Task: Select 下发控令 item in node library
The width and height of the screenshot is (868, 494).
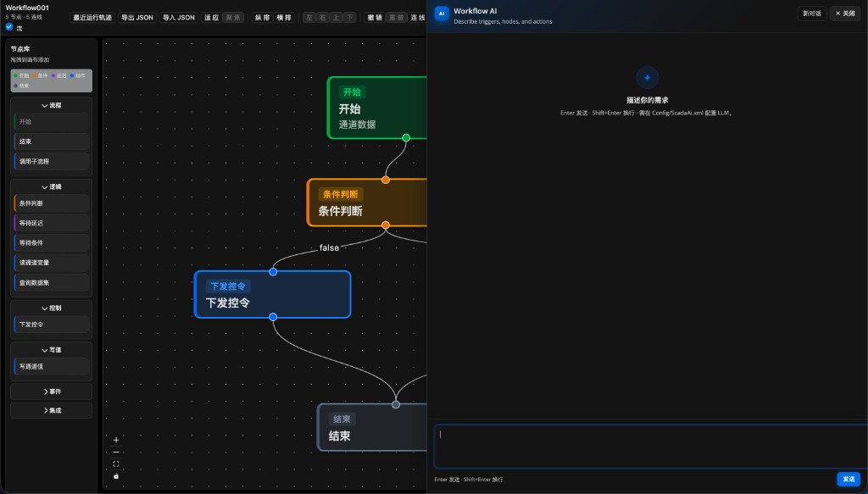Action: coord(51,325)
